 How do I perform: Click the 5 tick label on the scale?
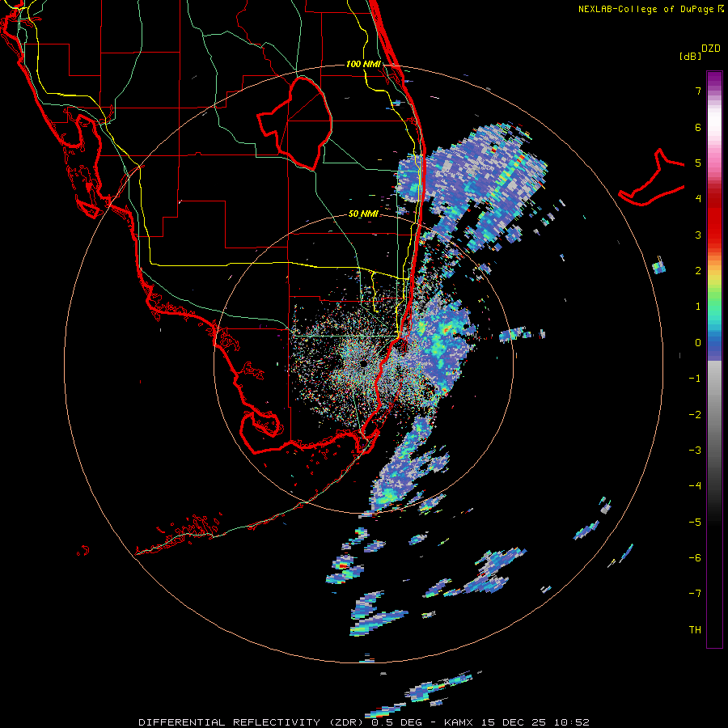(x=698, y=163)
